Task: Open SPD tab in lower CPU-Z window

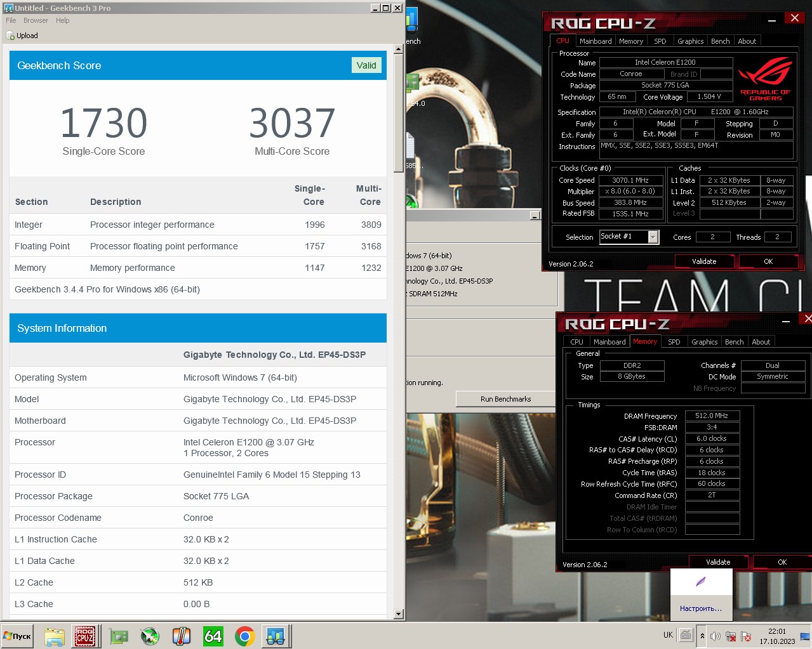Action: [674, 342]
